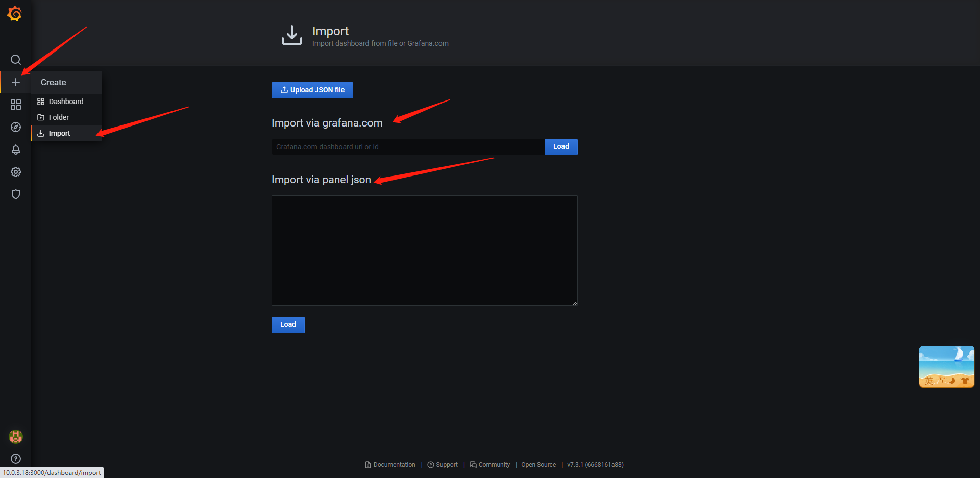Select Dashboard in the Create menu
The width and height of the screenshot is (980, 478).
coord(66,102)
